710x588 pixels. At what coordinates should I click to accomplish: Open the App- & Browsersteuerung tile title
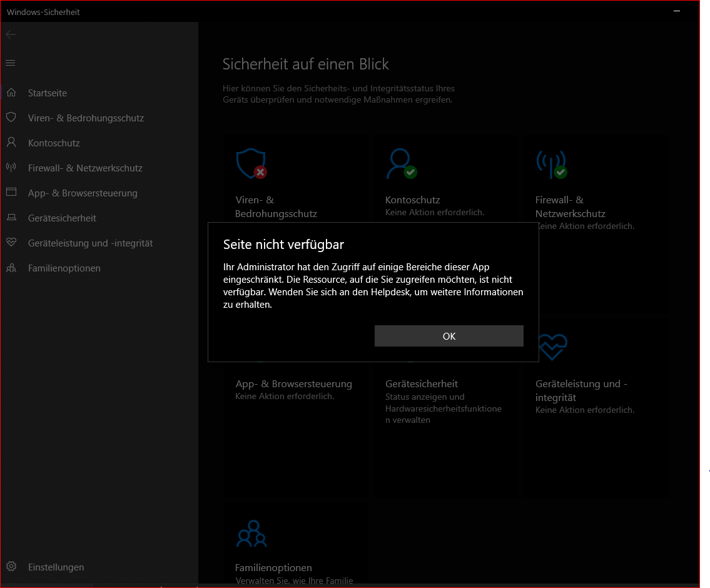[x=293, y=384]
